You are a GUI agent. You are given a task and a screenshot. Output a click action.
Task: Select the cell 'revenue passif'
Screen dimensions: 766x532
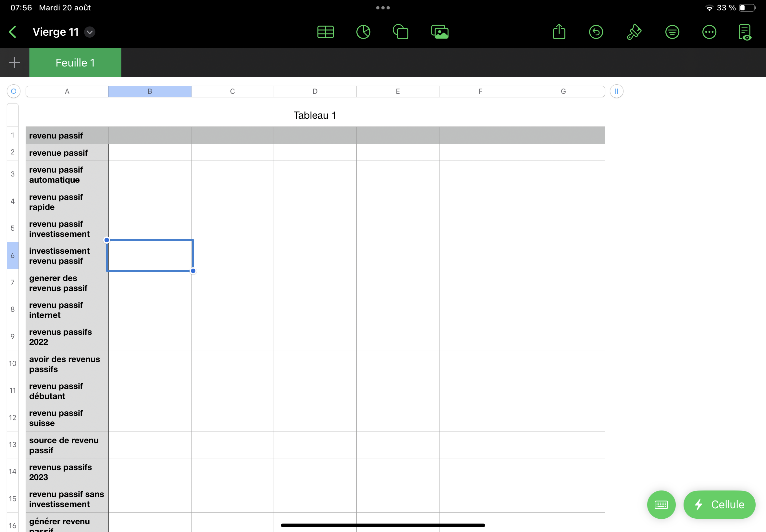click(x=67, y=153)
